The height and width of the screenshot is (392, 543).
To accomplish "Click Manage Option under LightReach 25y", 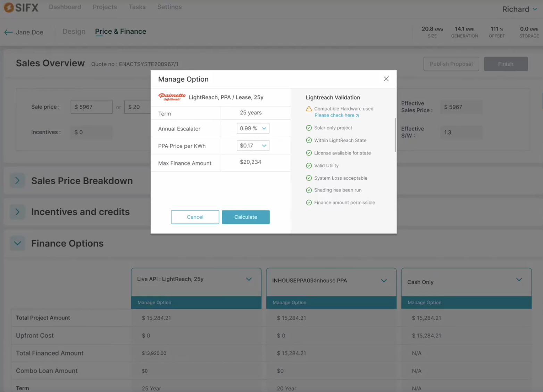I will 196,302.
